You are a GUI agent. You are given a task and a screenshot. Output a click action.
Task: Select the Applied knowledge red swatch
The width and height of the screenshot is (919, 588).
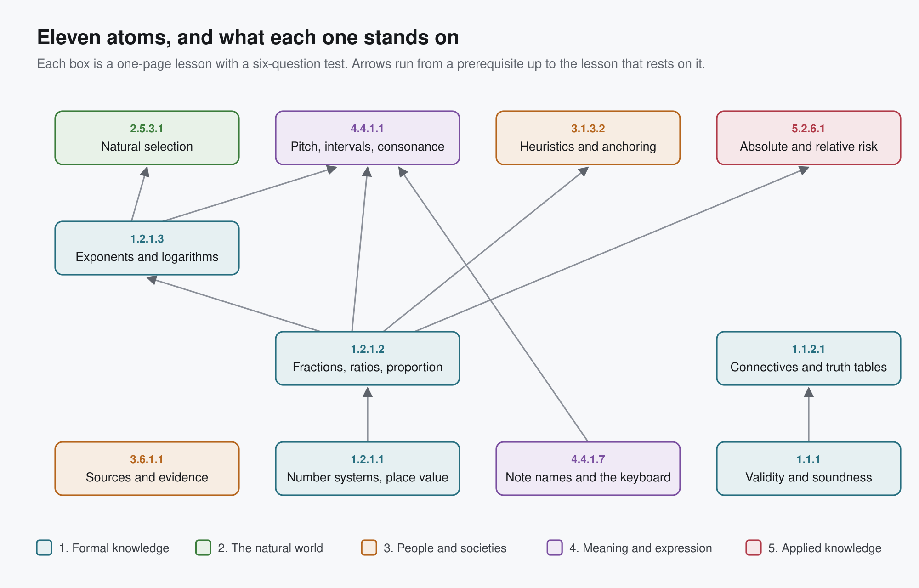(x=754, y=548)
